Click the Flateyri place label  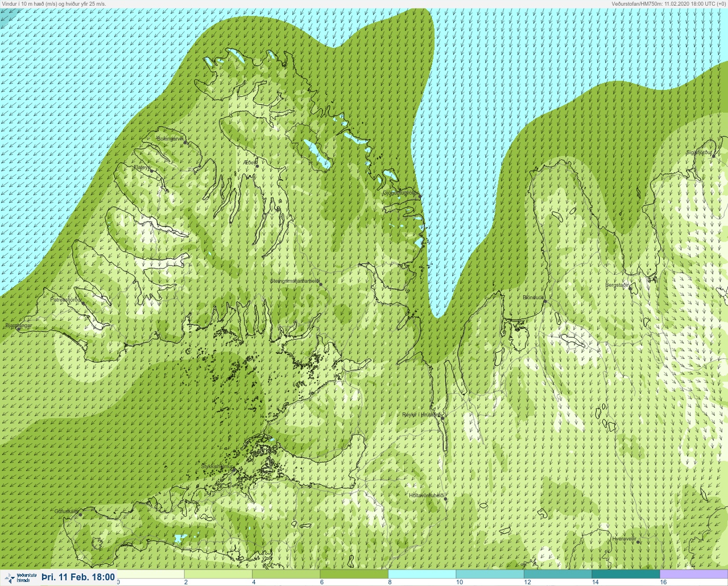(x=142, y=167)
